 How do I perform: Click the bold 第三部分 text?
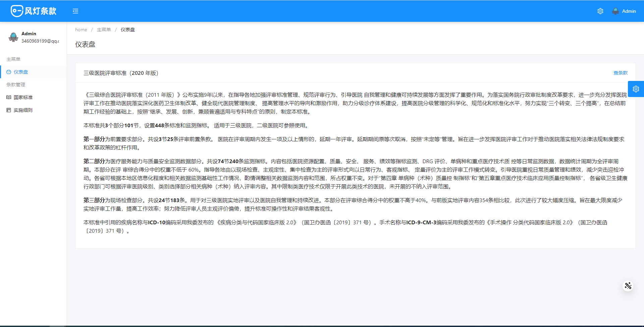tap(94, 200)
